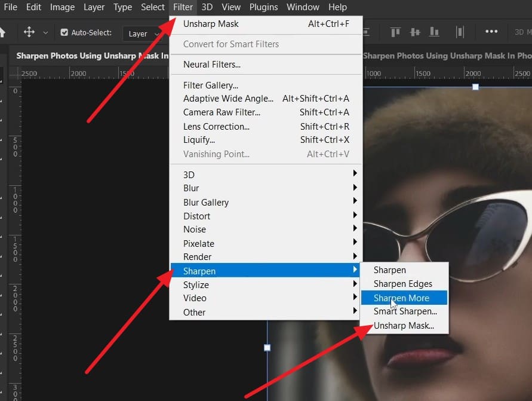Choose Camera Raw Filter... entry

coord(266,112)
